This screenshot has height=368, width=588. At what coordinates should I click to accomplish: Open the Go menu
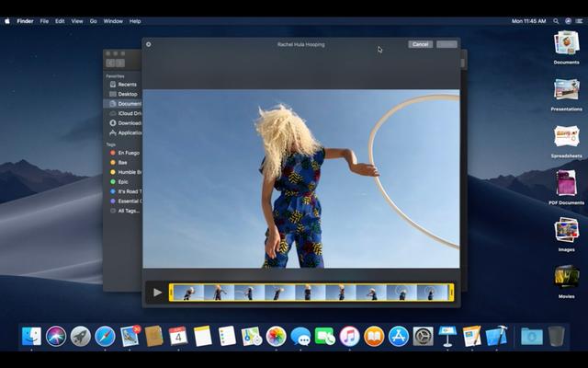pyautogui.click(x=94, y=21)
